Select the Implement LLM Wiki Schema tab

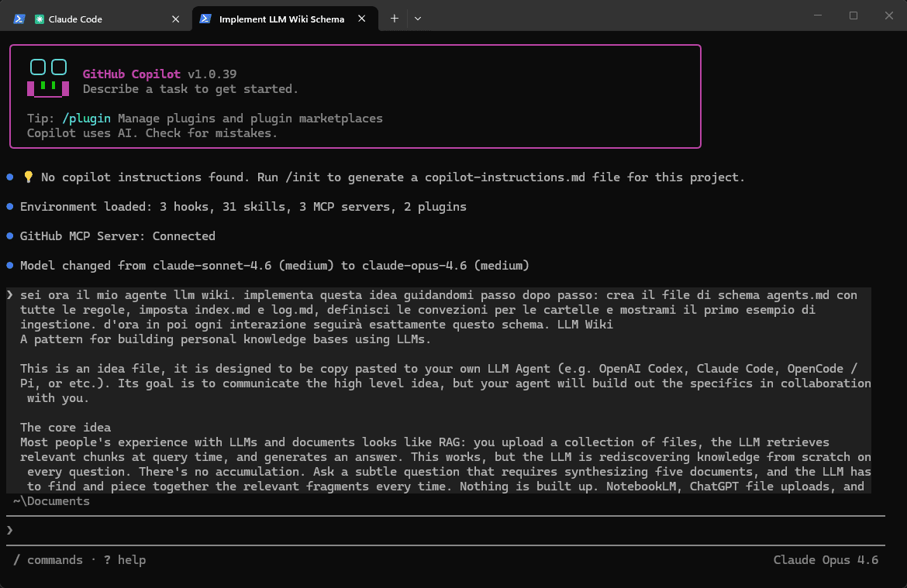pos(285,19)
